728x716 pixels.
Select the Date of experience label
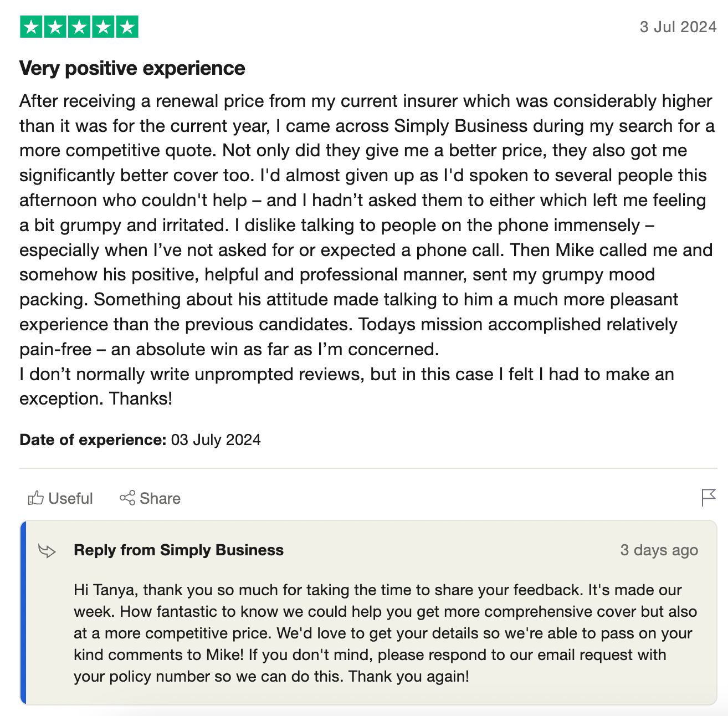tap(92, 439)
